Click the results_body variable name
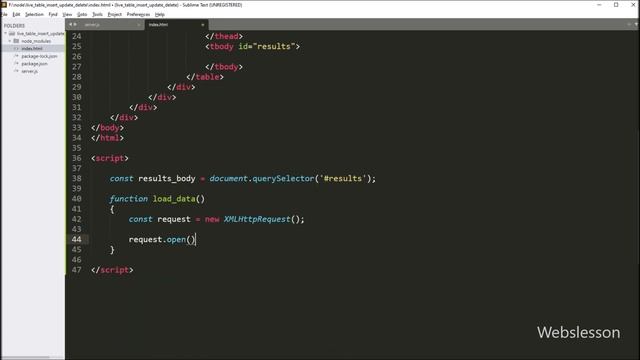Image resolution: width=640 pixels, height=360 pixels. click(167, 178)
